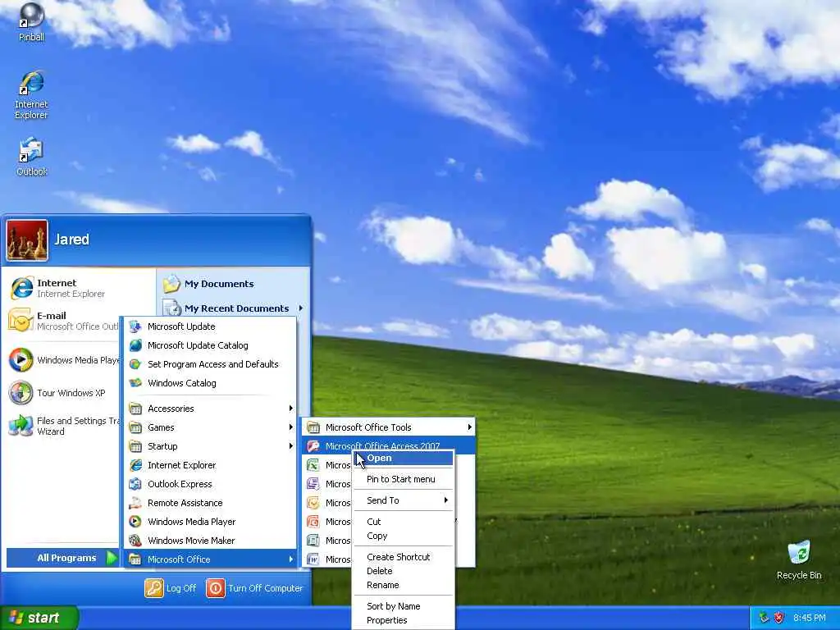The width and height of the screenshot is (840, 630).
Task: Click the PowerPoint icon in Office submenu
Action: tap(313, 521)
